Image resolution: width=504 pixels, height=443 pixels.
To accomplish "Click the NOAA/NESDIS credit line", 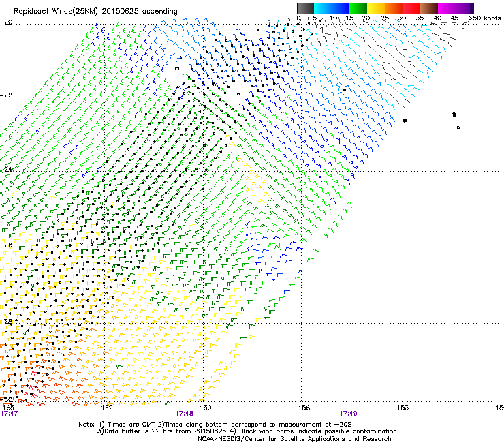I will coord(294,439).
